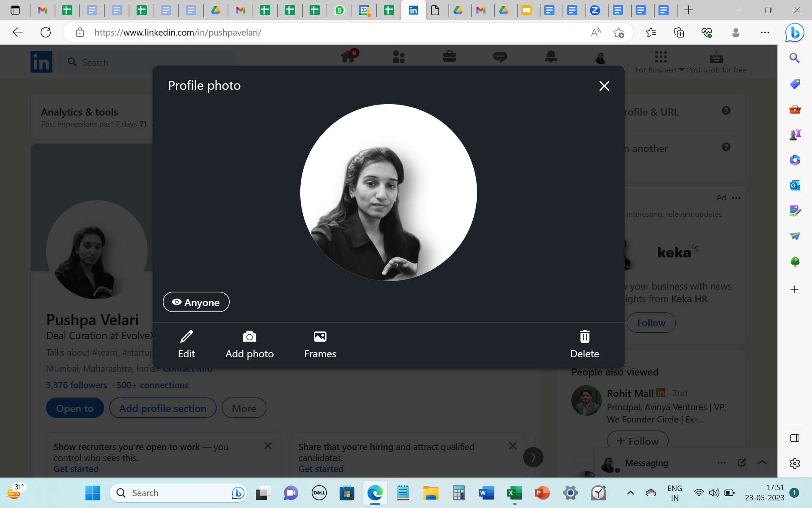Screen dimensions: 812x508
Task: Follow Keka HR
Action: (x=651, y=323)
